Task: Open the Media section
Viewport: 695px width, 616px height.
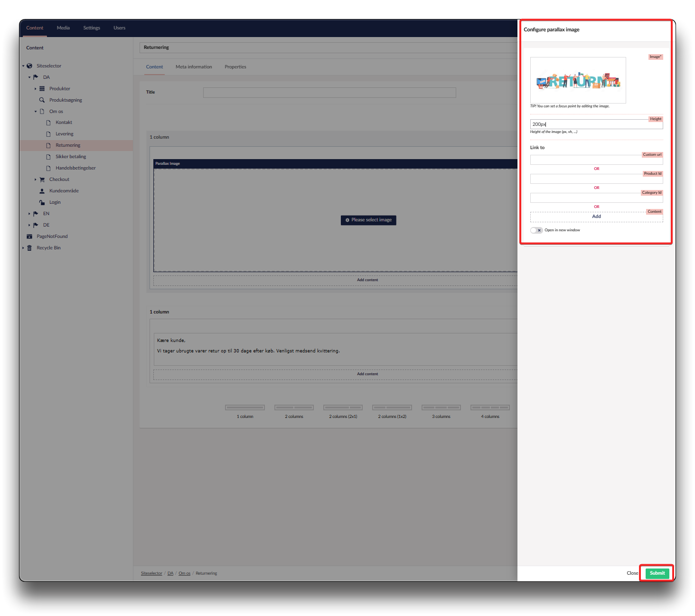Action: pyautogui.click(x=63, y=28)
